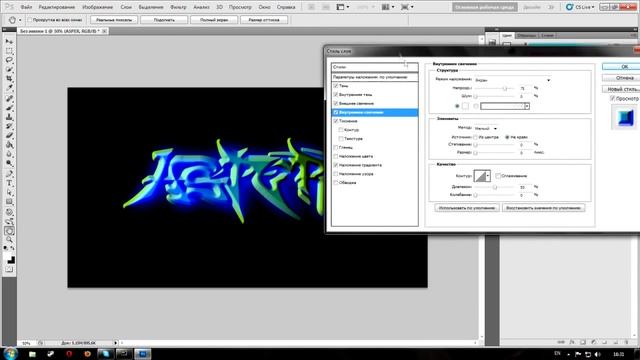Click foreground/background color squares in toolbox

click(x=10, y=259)
